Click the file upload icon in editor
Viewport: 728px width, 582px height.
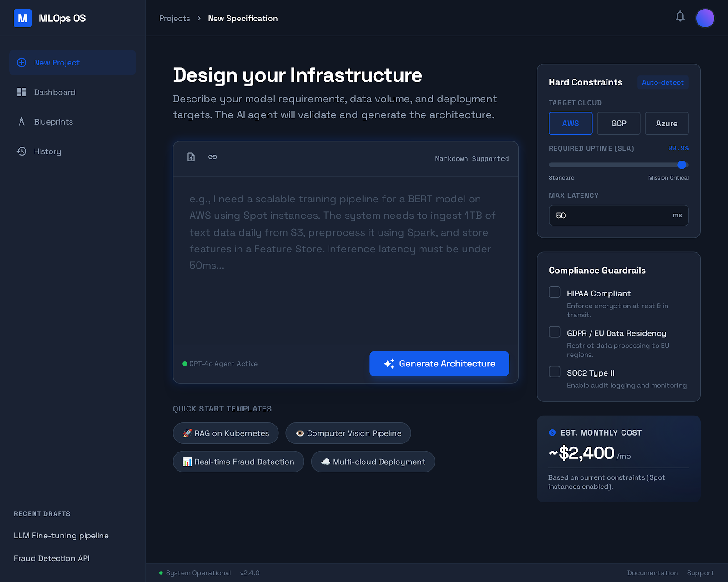coord(191,157)
